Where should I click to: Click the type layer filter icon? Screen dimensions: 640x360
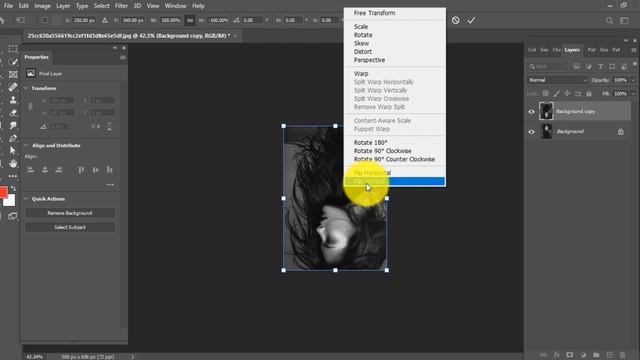pyautogui.click(x=600, y=66)
